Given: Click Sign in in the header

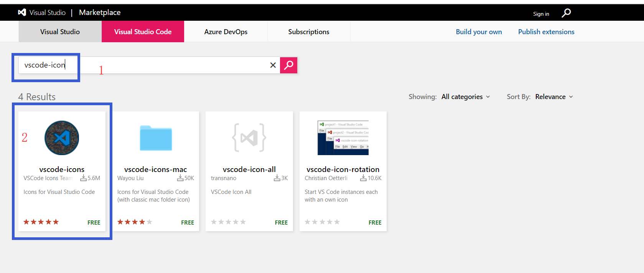Looking at the screenshot, I should point(541,14).
